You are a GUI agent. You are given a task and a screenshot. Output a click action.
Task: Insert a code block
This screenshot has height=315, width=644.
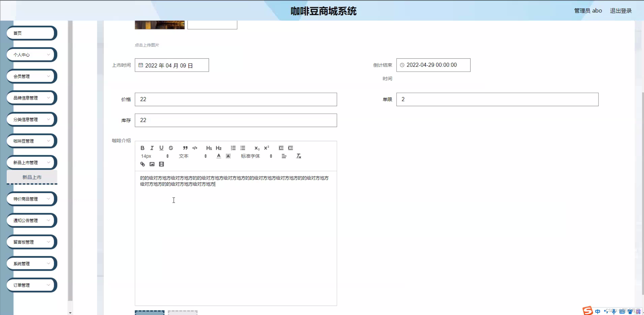coord(195,148)
